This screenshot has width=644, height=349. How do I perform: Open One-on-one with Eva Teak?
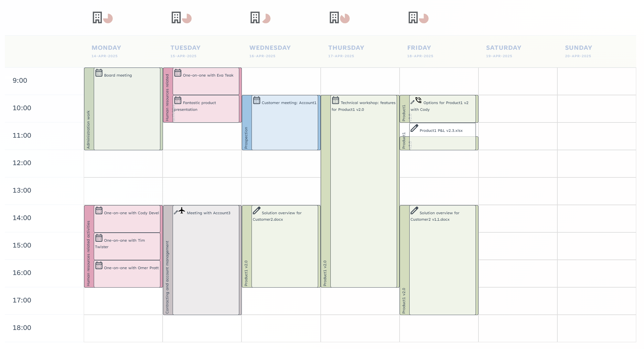coord(206,81)
